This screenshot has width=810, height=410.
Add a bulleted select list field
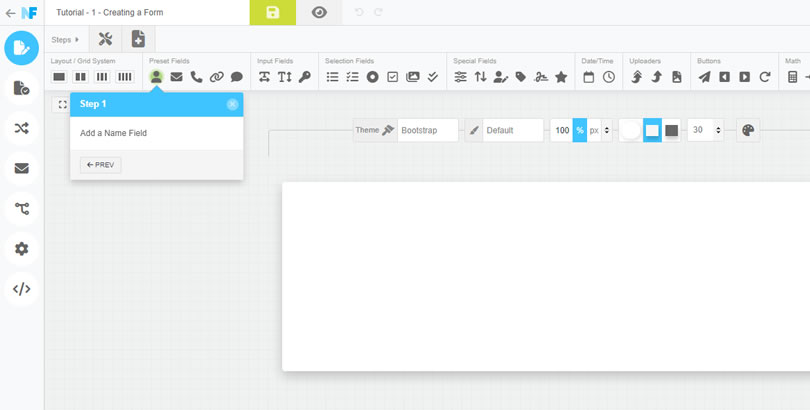[333, 77]
